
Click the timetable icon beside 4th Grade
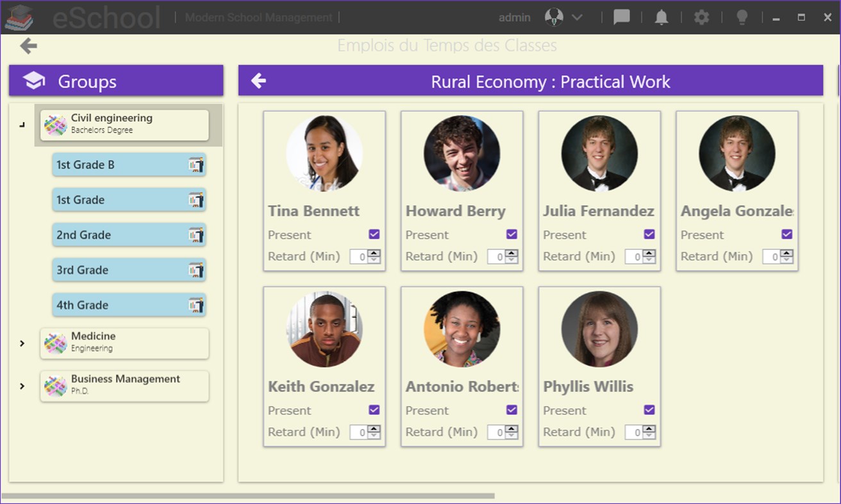[x=196, y=305]
